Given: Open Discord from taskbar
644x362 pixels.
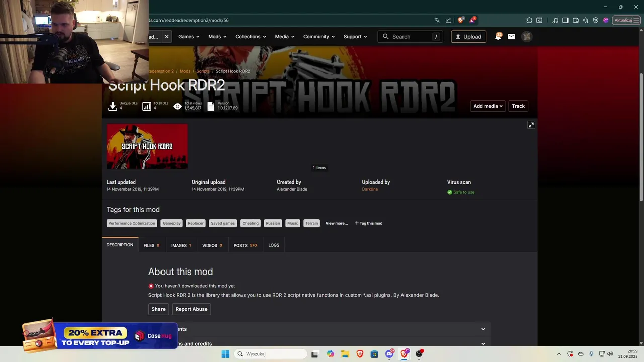Looking at the screenshot, I should click(389, 354).
